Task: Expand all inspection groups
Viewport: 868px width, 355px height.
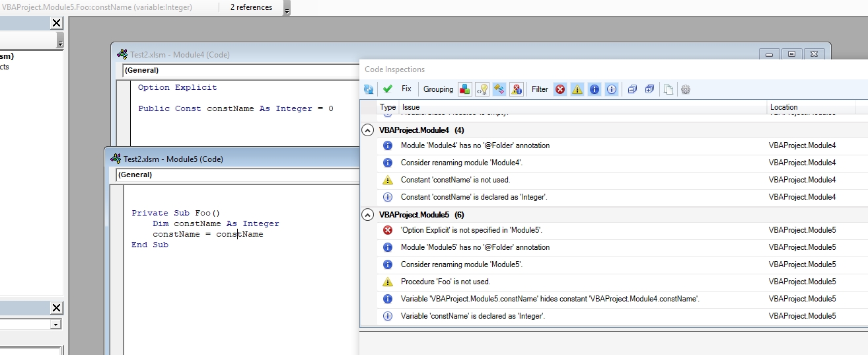Action: pos(649,89)
